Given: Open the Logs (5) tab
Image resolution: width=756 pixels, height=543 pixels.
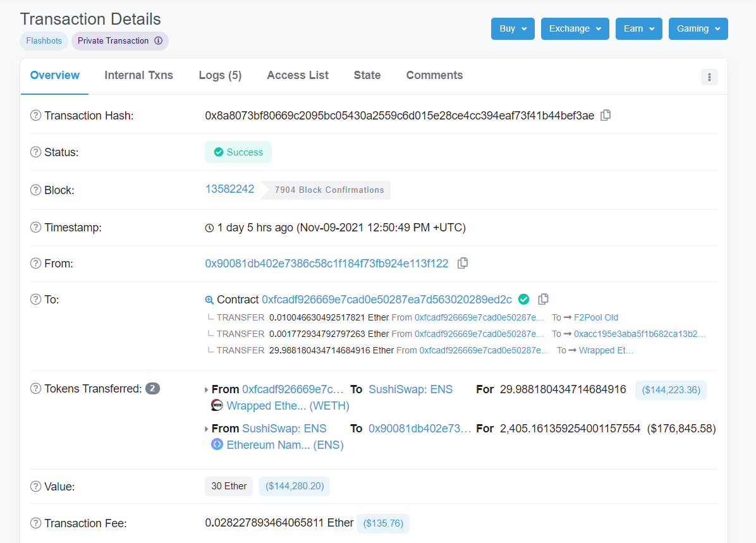Looking at the screenshot, I should (x=221, y=75).
